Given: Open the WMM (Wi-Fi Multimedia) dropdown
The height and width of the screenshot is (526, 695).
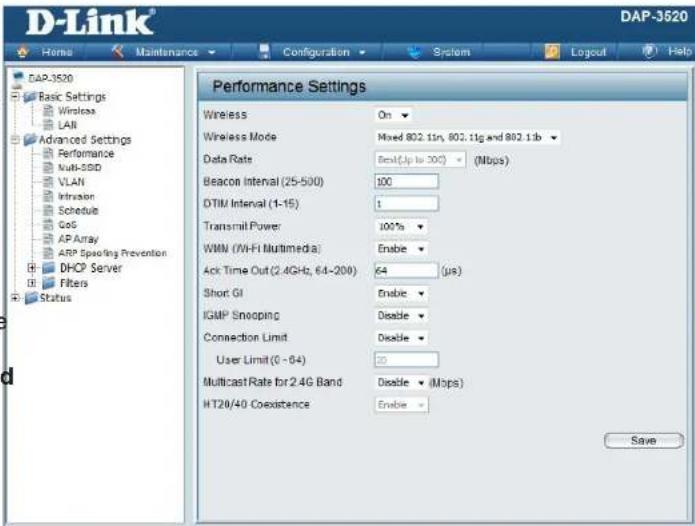Looking at the screenshot, I should coord(401,249).
